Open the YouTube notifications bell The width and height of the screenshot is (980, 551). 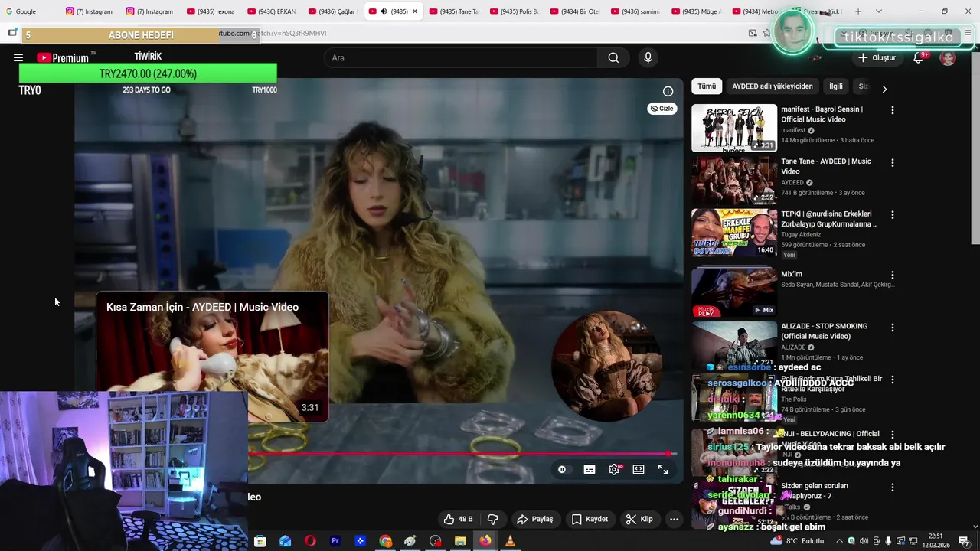pos(918,58)
